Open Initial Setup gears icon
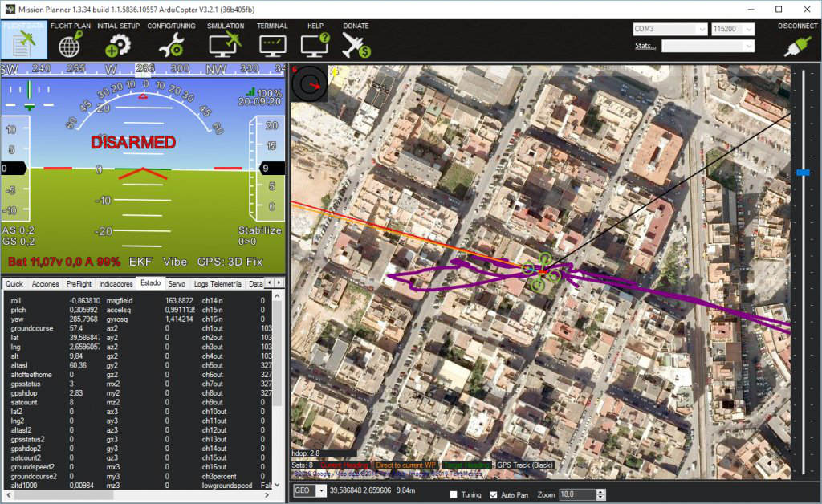 click(x=118, y=41)
